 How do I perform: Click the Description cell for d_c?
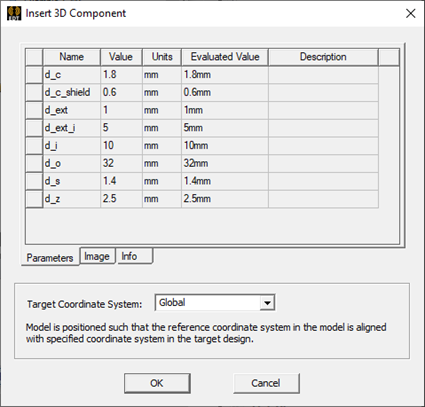click(x=323, y=75)
